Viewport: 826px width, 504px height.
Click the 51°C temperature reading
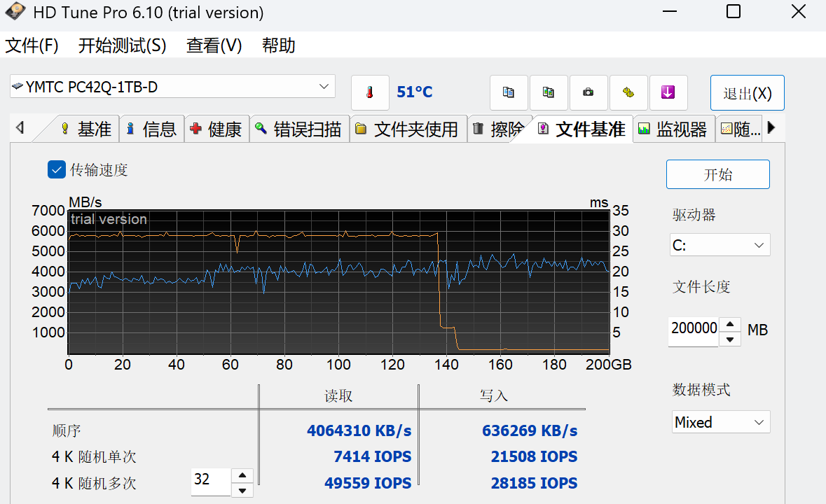tap(415, 92)
